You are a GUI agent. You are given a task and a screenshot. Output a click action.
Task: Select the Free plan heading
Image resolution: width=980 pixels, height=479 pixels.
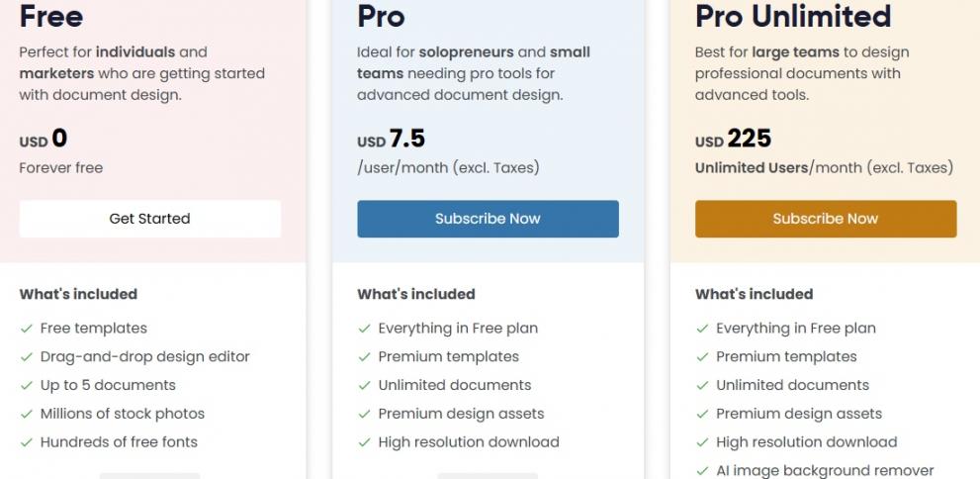51,16
